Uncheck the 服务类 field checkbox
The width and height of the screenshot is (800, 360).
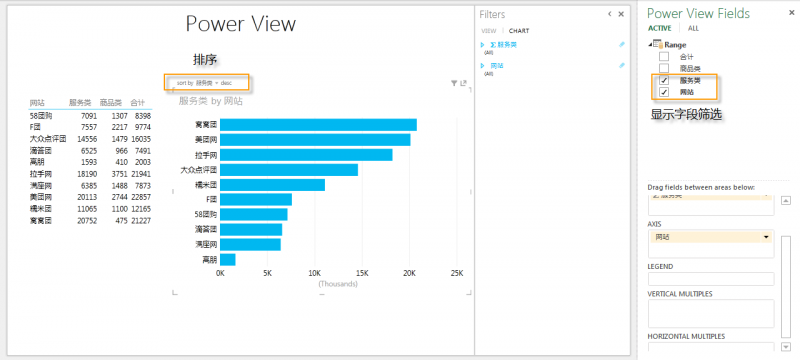(x=664, y=81)
